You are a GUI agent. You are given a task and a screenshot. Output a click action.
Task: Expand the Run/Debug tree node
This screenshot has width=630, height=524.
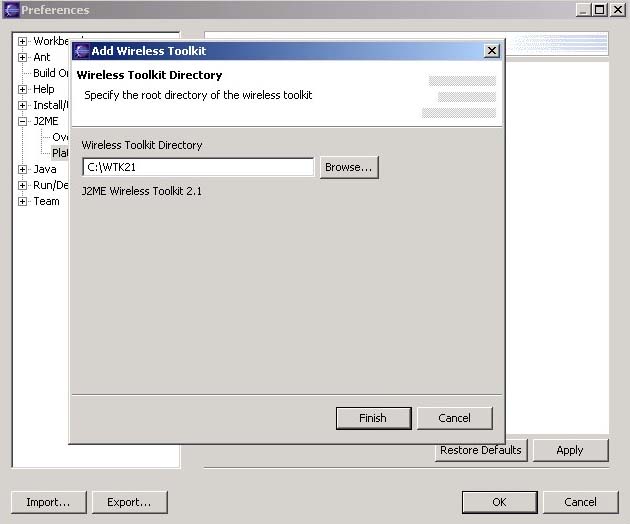(x=22, y=185)
